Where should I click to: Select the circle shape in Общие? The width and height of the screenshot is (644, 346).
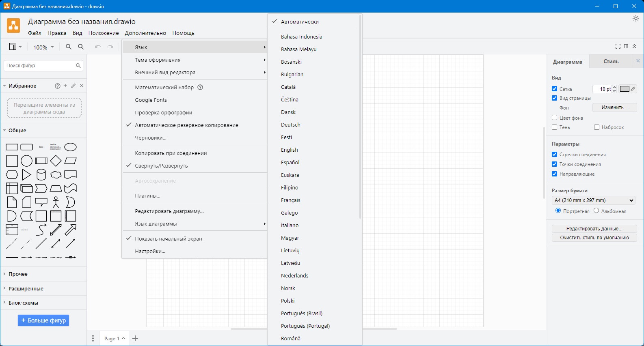pos(26,161)
